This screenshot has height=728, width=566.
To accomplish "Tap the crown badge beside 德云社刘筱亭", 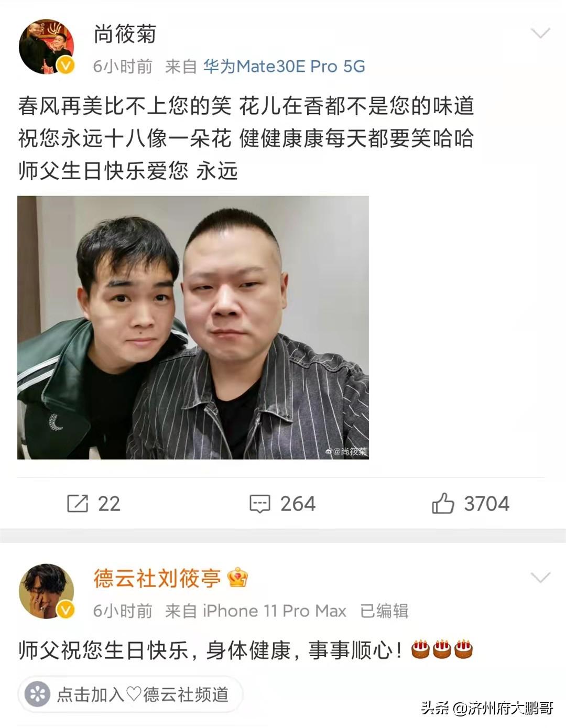I will coord(238,578).
